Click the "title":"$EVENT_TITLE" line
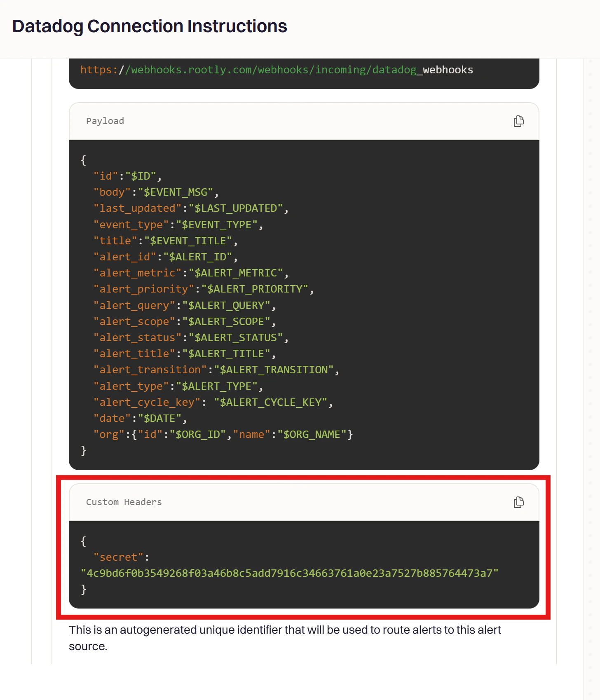Image resolution: width=600 pixels, height=700 pixels. (x=166, y=241)
